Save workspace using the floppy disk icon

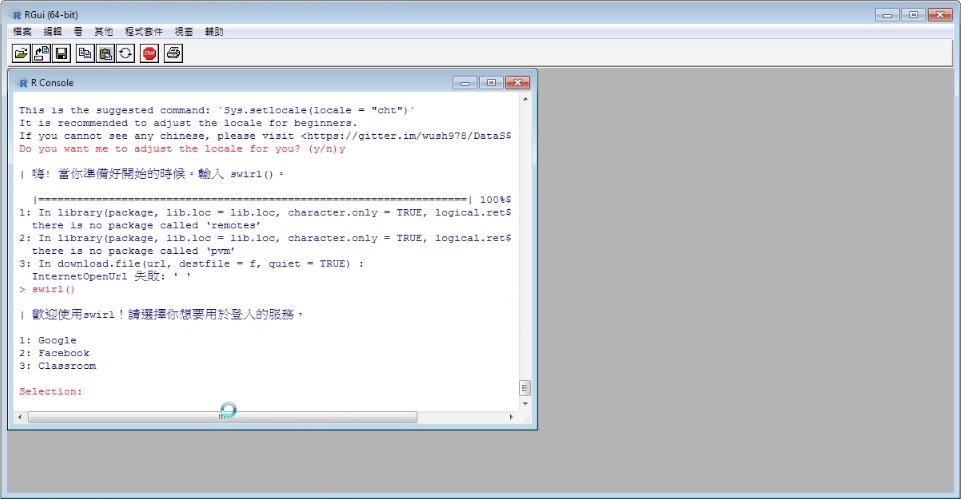[61, 54]
